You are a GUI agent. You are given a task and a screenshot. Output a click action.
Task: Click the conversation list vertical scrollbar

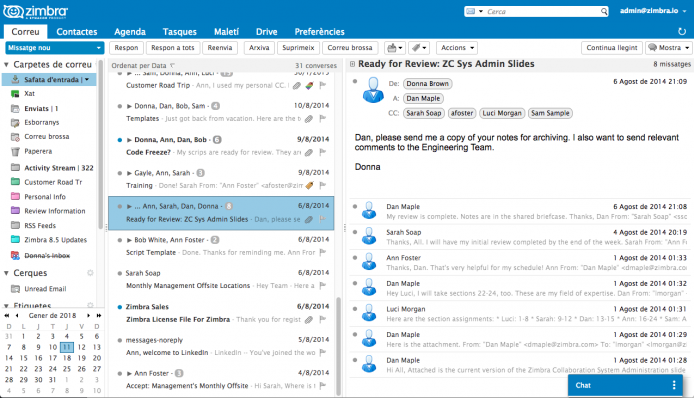[339, 345]
